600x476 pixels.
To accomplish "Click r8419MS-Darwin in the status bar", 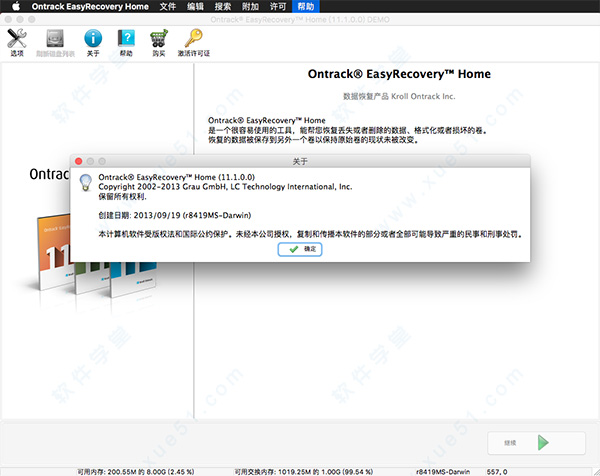I will 443,472.
